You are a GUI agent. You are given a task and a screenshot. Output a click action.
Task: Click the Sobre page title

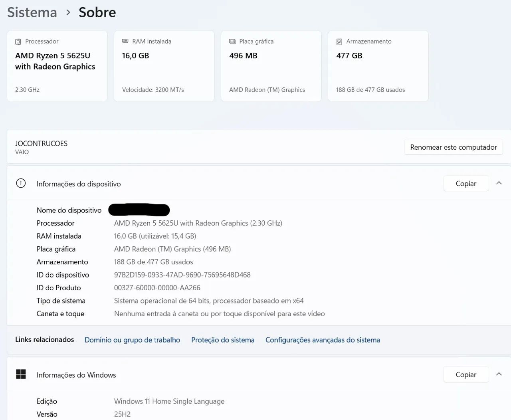click(97, 12)
